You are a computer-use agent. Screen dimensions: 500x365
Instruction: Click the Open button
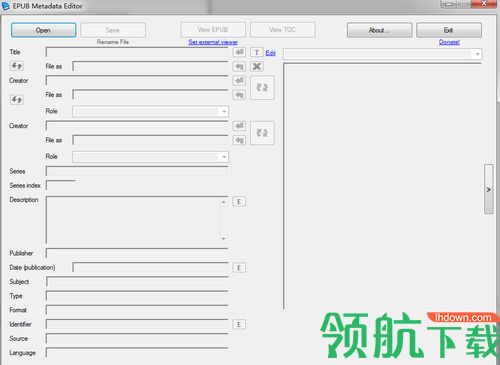43,30
